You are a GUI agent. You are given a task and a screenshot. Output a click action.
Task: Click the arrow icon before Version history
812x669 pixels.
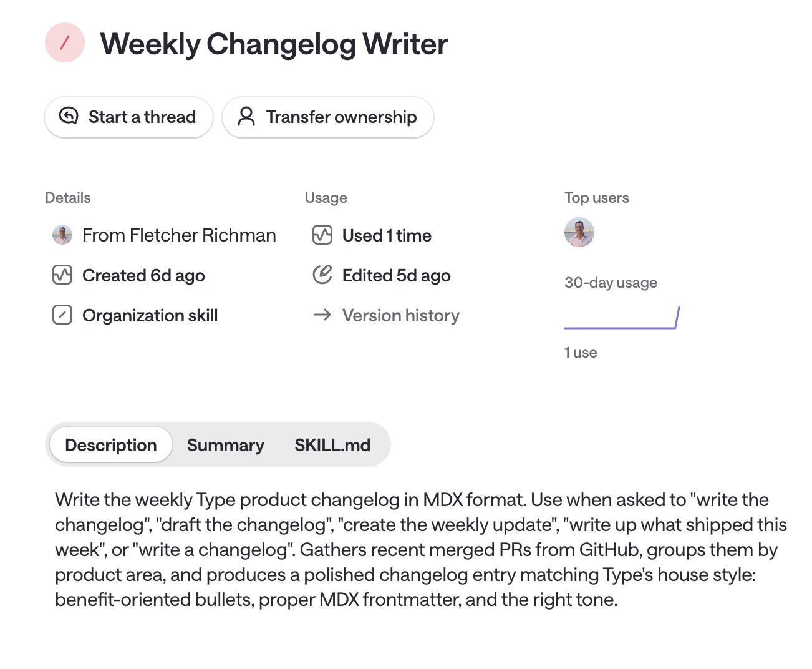(x=322, y=315)
